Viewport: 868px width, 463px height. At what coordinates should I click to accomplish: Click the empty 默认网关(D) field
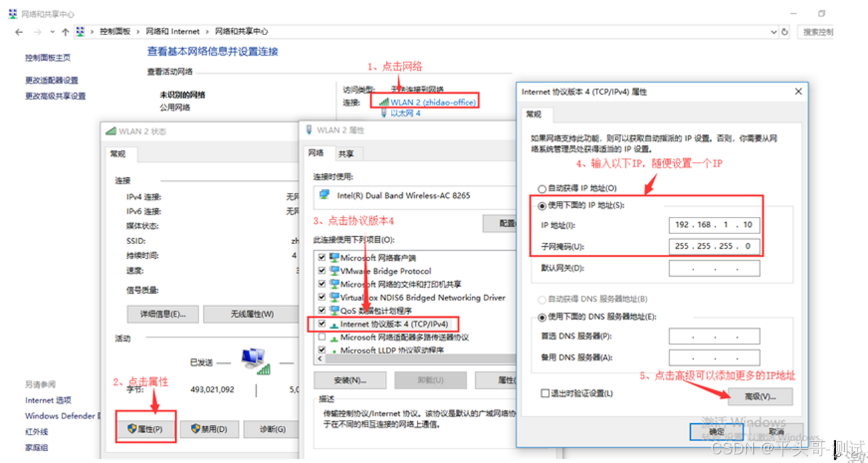[x=714, y=268]
